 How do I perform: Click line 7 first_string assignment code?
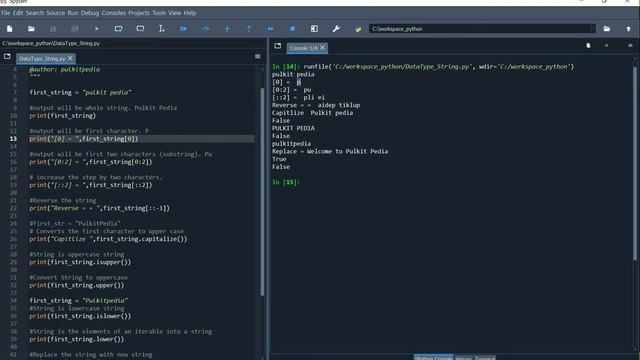coord(80,93)
